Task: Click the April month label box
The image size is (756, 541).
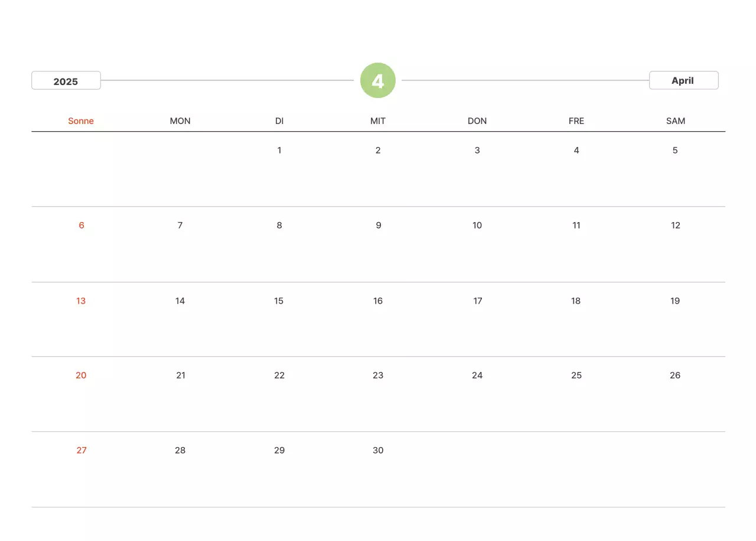Action: 683,80
